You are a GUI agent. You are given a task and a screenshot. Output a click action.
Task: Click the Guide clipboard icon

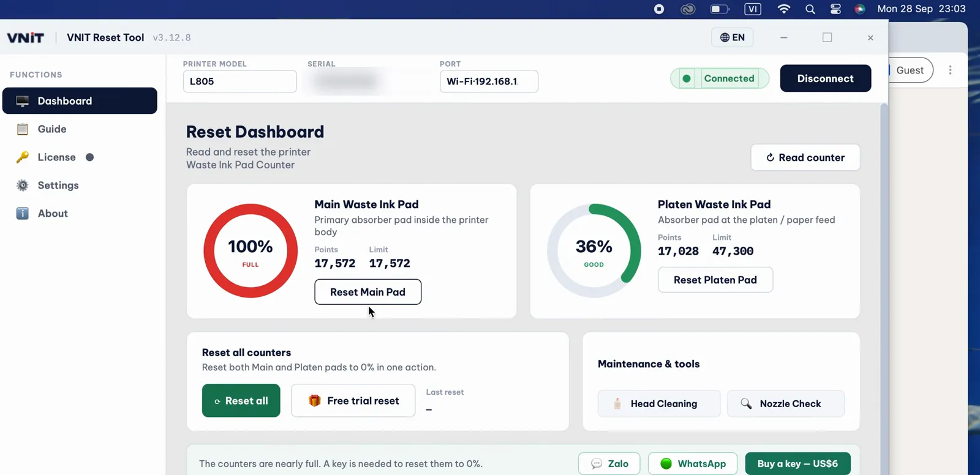tap(23, 129)
